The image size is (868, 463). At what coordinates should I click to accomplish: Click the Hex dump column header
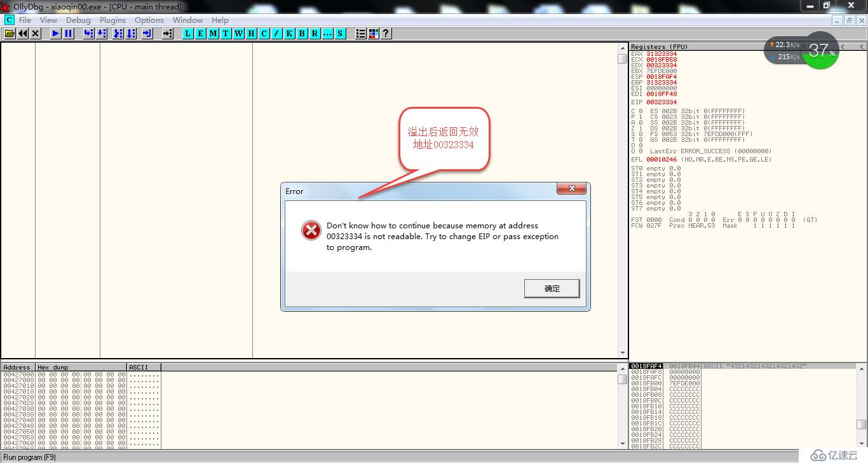coord(81,367)
